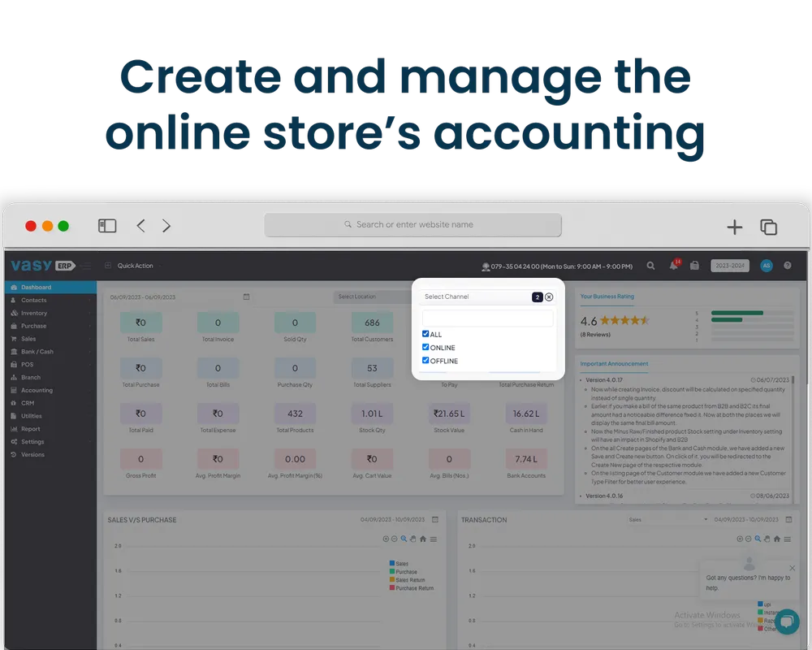Open the notifications bell icon
Image resolution: width=812 pixels, height=650 pixels.
tap(672, 265)
